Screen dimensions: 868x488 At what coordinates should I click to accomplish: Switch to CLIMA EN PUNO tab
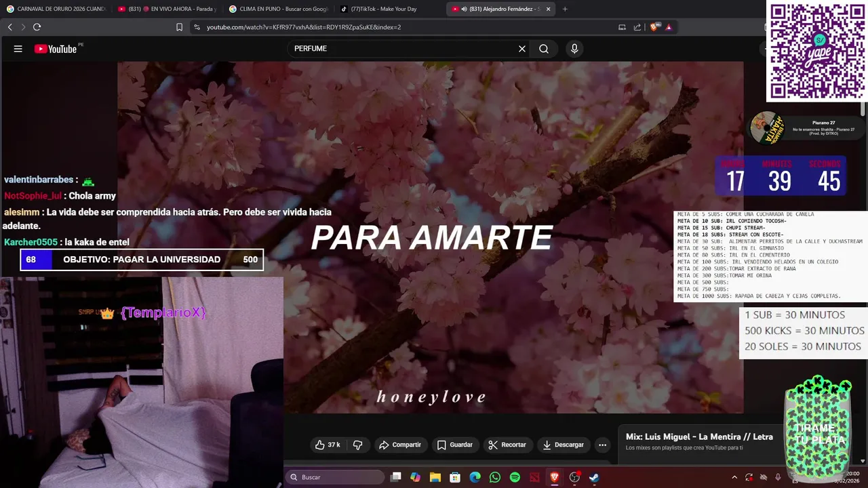(x=278, y=9)
